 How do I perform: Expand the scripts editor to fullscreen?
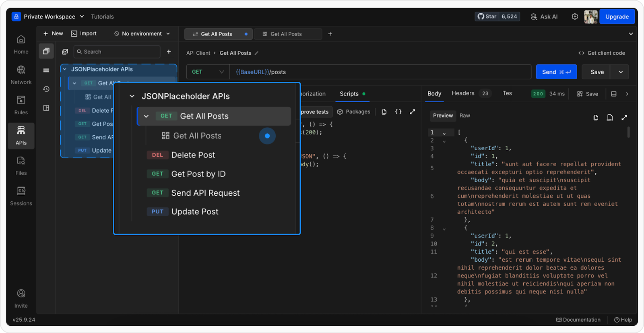pos(413,112)
